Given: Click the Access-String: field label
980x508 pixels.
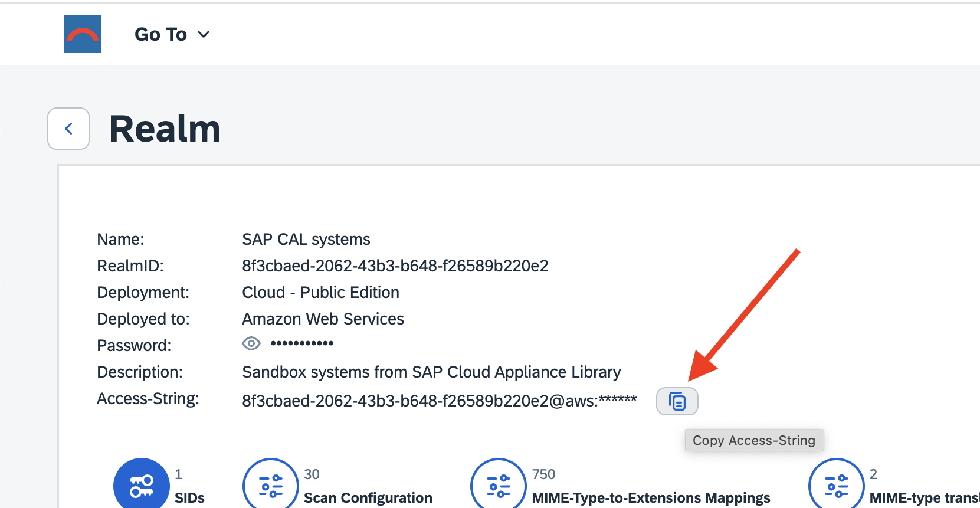Looking at the screenshot, I should click(x=148, y=399).
